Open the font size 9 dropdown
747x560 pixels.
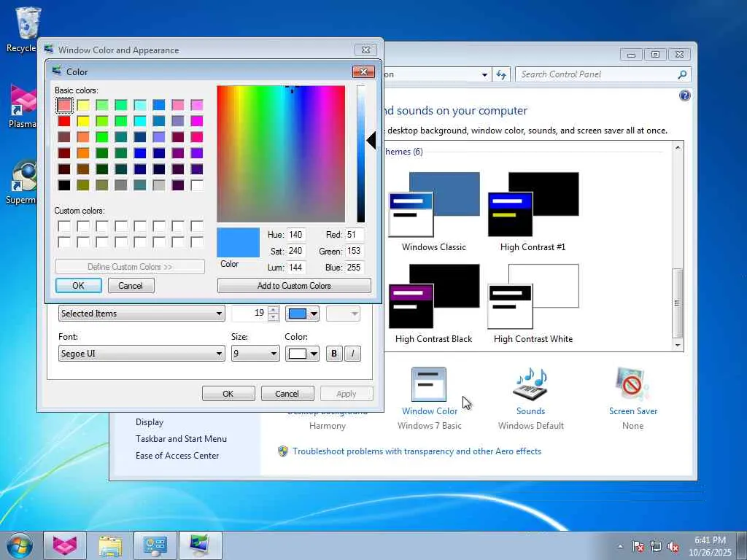[x=255, y=354]
